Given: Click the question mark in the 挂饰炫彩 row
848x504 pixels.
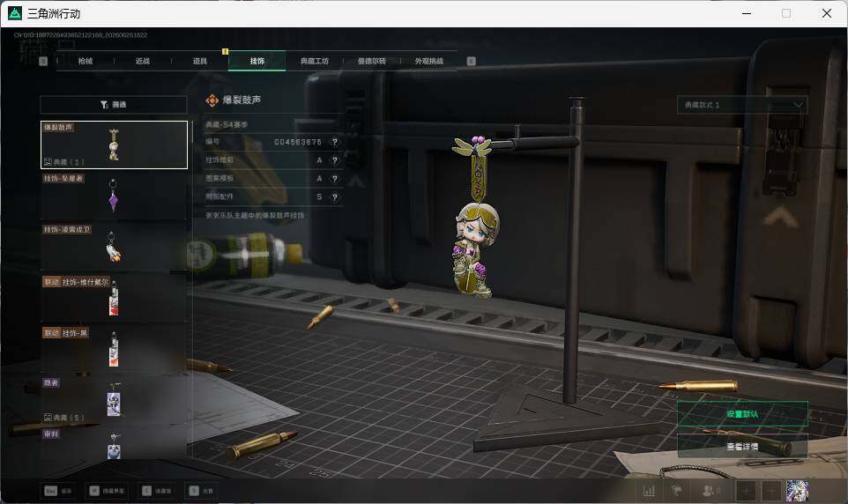Looking at the screenshot, I should click(335, 160).
